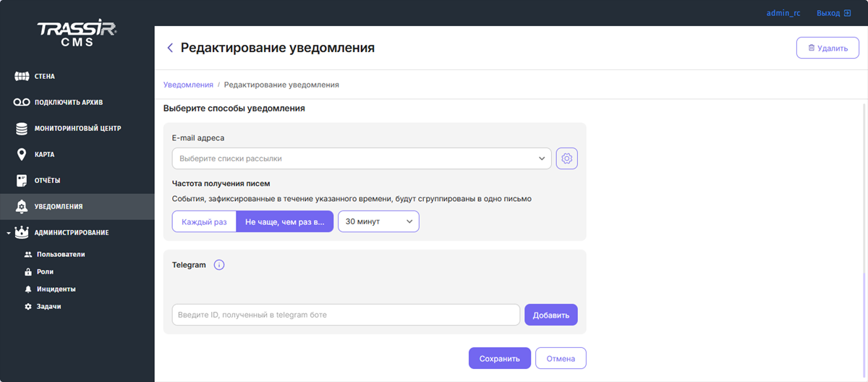Viewport: 868px width, 382px height.
Task: Click the Сохранить button
Action: [x=499, y=358]
